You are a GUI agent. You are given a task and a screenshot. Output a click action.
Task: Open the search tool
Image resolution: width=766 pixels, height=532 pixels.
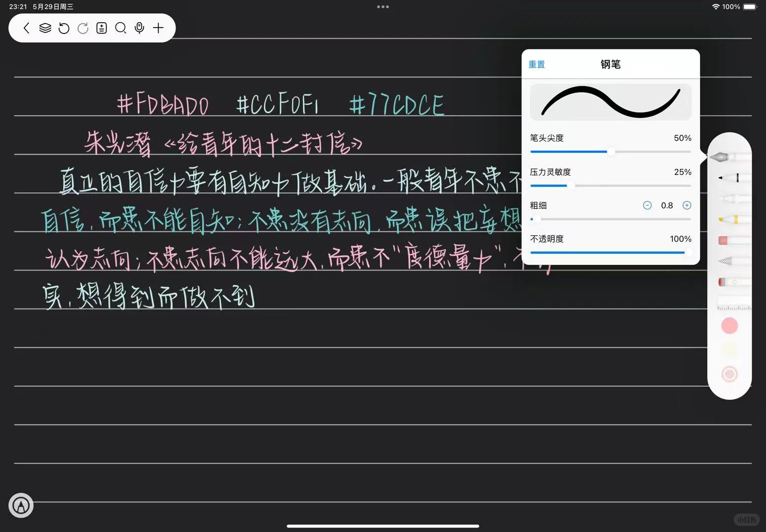pyautogui.click(x=120, y=28)
